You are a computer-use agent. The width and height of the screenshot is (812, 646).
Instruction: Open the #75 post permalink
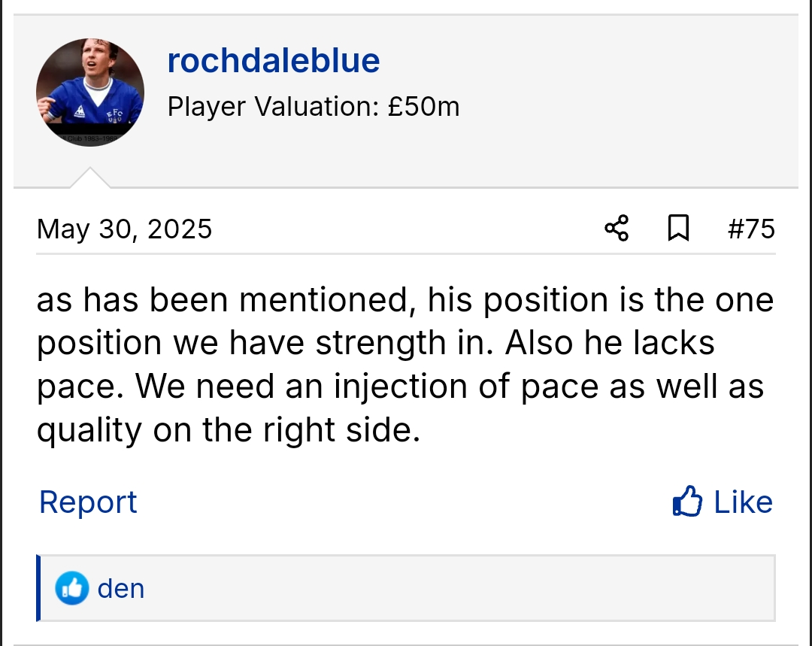(x=751, y=229)
